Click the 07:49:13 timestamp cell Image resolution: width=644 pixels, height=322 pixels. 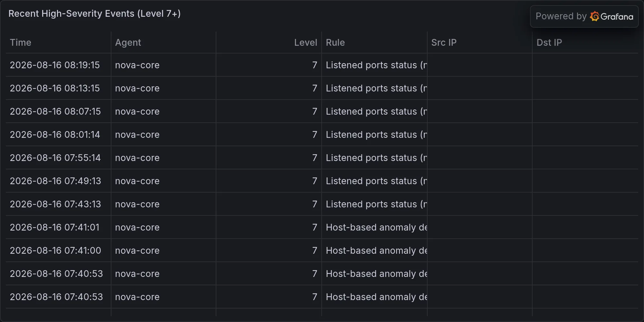[x=55, y=181]
